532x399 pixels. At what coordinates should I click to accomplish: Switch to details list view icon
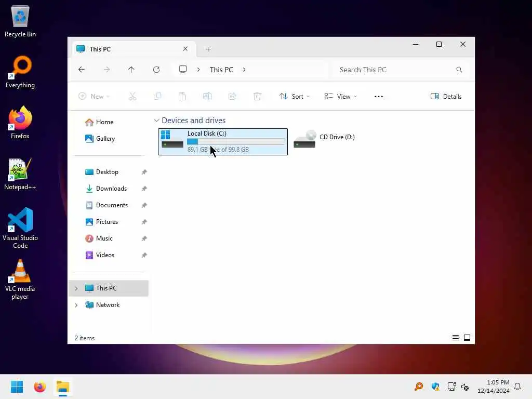(456, 338)
